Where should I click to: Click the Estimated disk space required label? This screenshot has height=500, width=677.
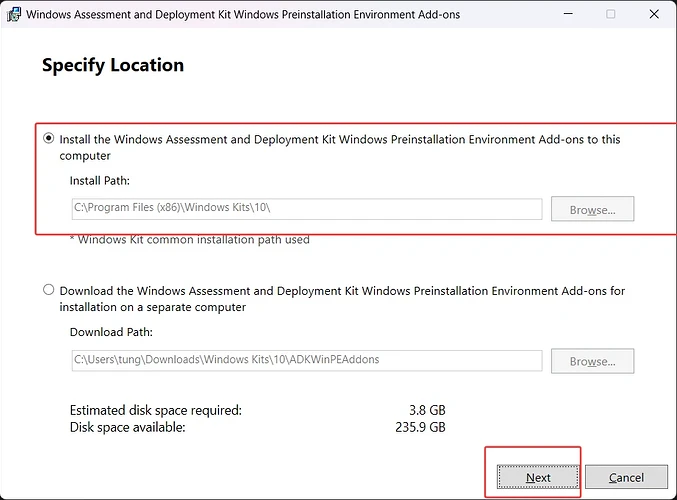[x=155, y=410]
